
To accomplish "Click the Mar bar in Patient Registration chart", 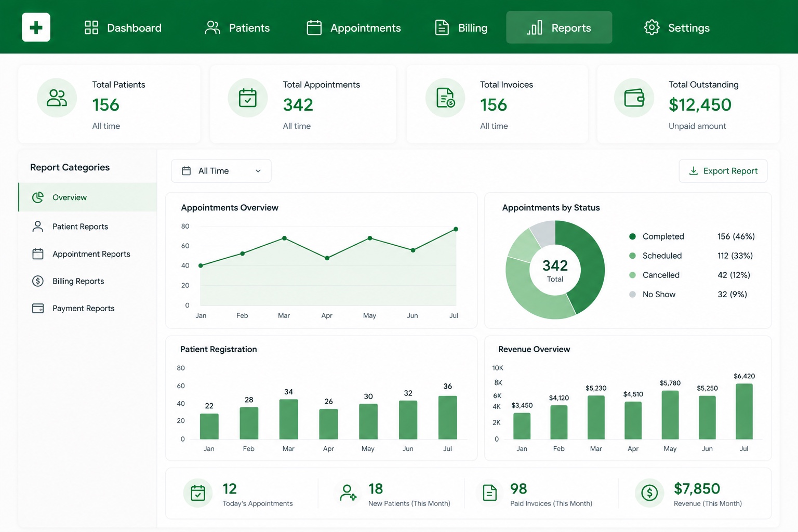I will [x=289, y=419].
